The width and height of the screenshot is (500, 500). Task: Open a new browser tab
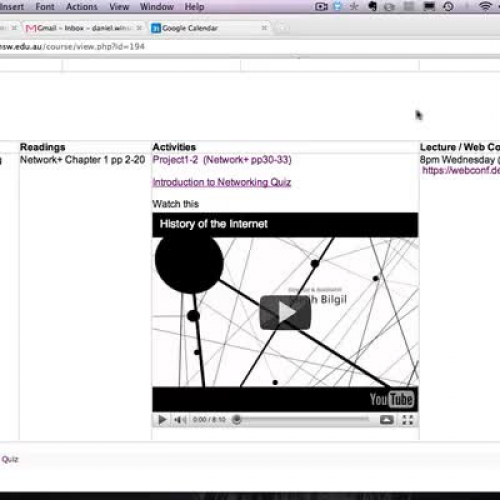click(282, 28)
